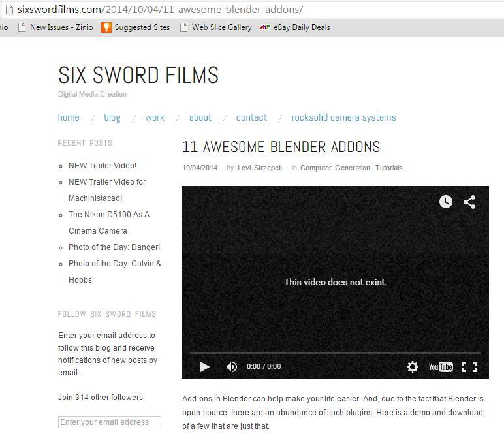Image resolution: width=504 pixels, height=438 pixels.
Task: Click the video progress bar
Action: (x=336, y=353)
